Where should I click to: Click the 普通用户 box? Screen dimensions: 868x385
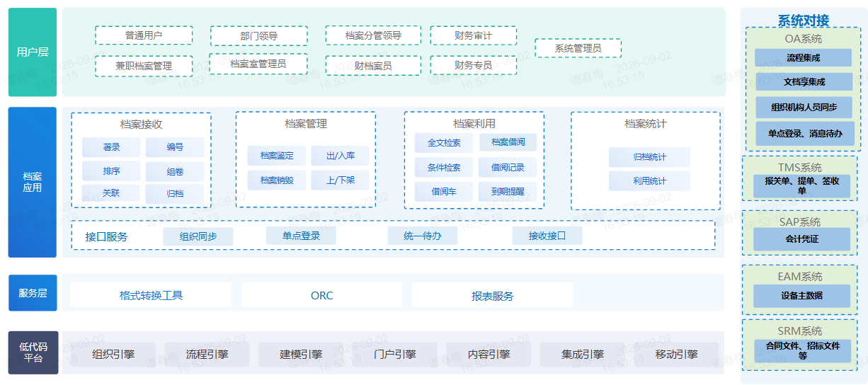[144, 35]
